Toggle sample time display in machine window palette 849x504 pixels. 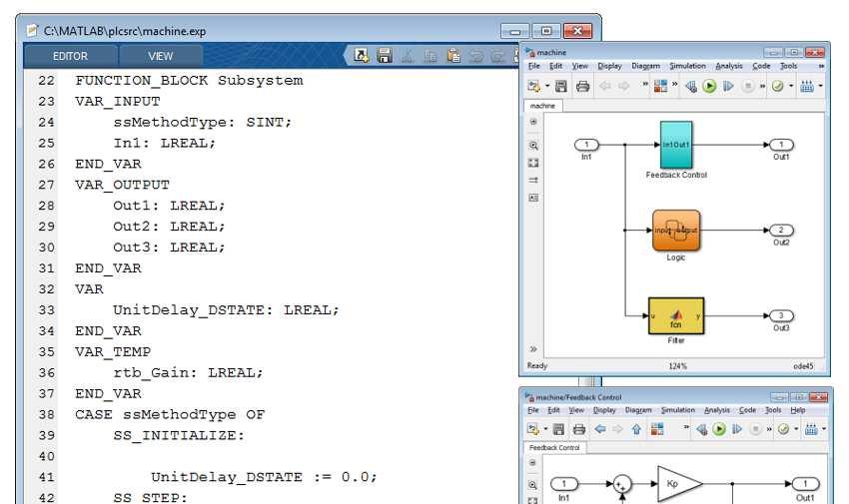(533, 180)
